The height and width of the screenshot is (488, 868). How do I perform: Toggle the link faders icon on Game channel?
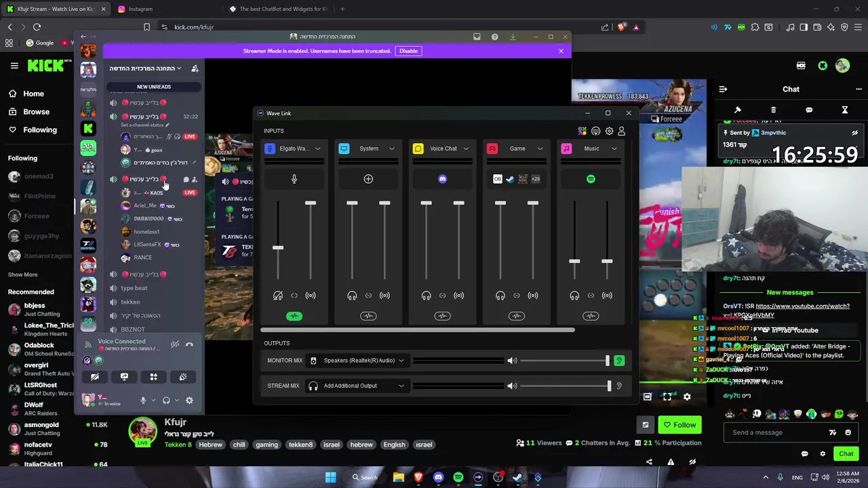tap(517, 296)
